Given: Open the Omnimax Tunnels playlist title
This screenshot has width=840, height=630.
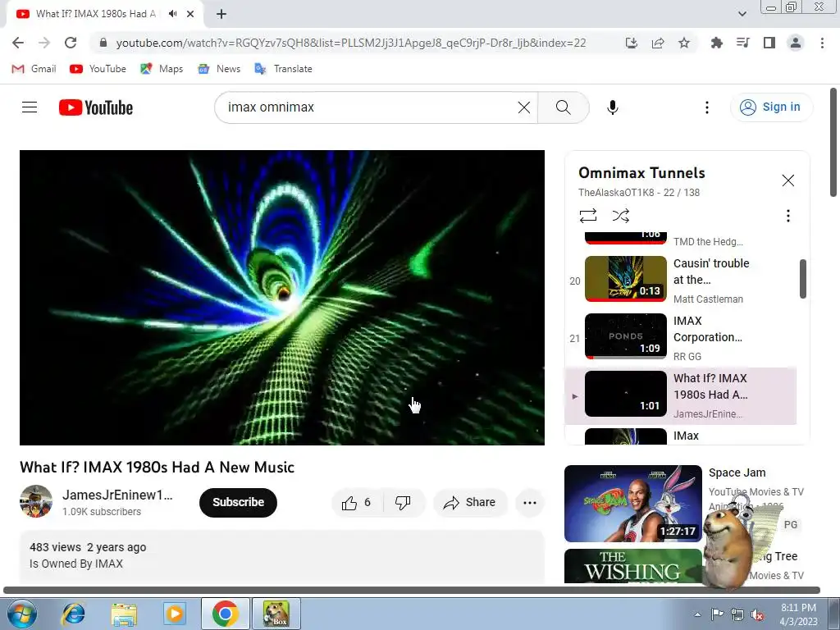Looking at the screenshot, I should point(641,172).
